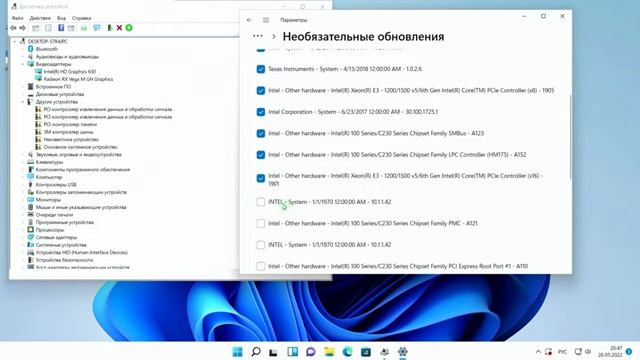Go back in Device Manager toolbar
The width and height of the screenshot is (640, 360).
coord(13,28)
